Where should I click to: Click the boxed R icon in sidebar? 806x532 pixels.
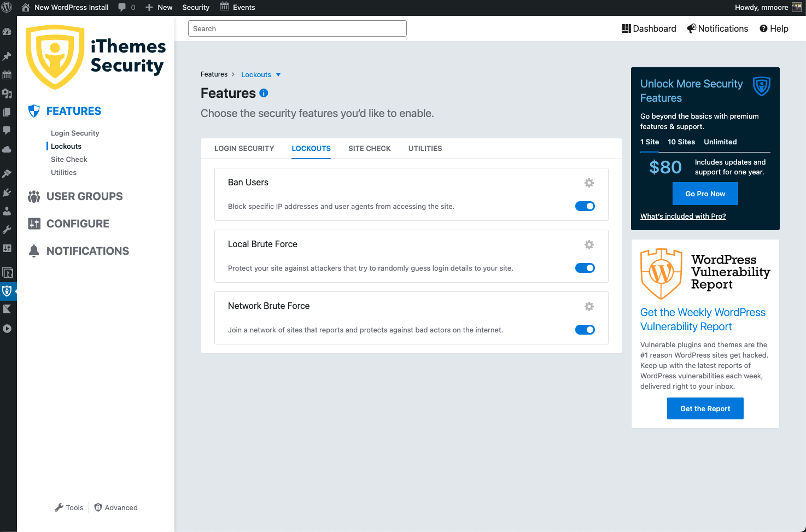tap(8, 272)
